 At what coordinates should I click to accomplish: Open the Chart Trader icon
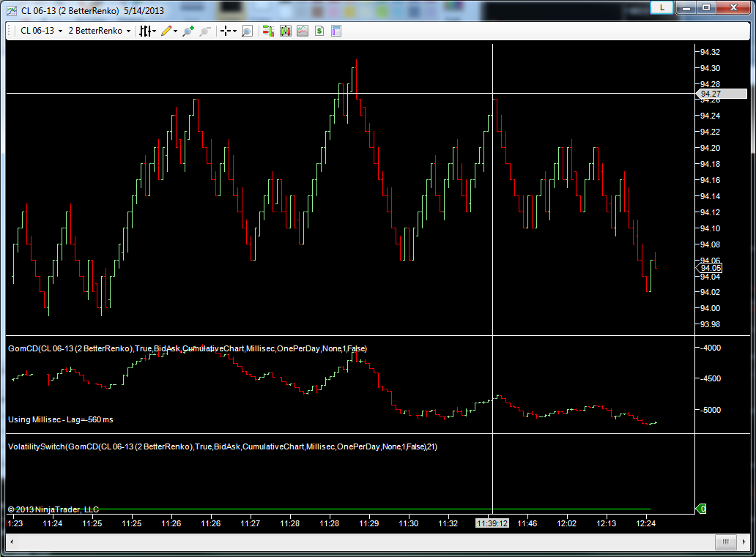pyautogui.click(x=268, y=31)
